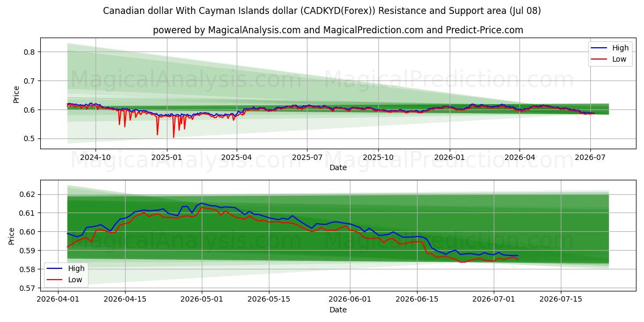
Task: Click the 0.59 price tick on bottom chart
Action: (27, 251)
